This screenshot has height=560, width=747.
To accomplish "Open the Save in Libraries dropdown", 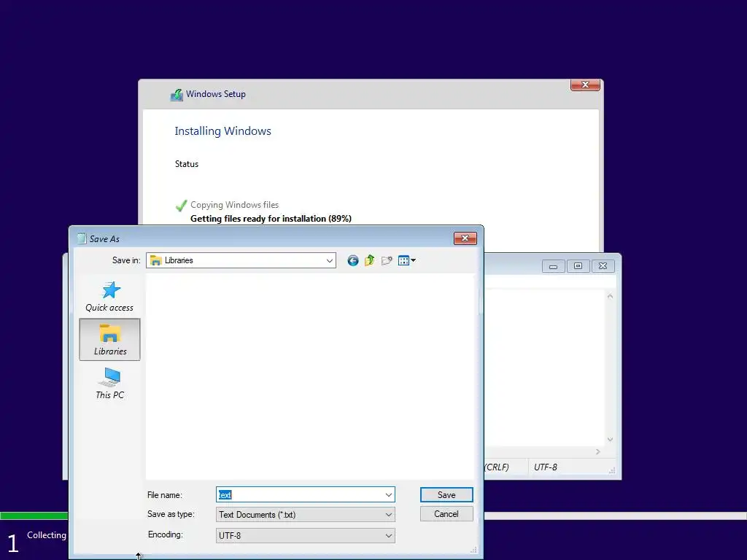I will pyautogui.click(x=241, y=260).
